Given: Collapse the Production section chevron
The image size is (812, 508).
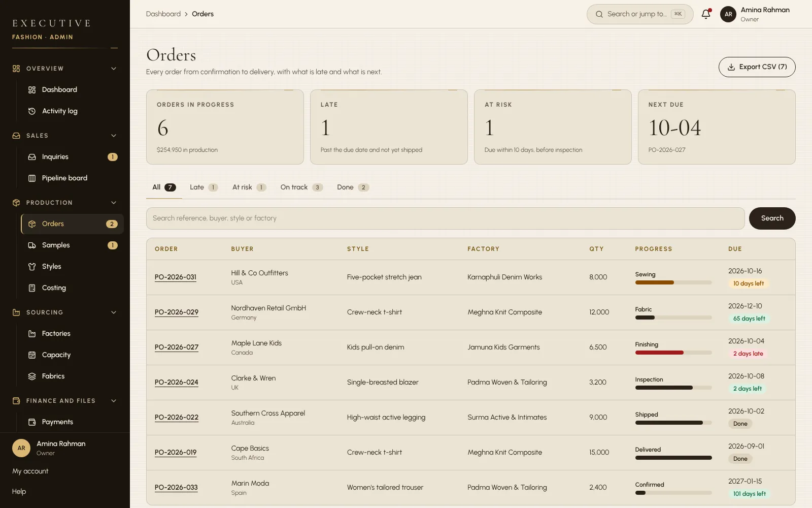Looking at the screenshot, I should point(114,203).
